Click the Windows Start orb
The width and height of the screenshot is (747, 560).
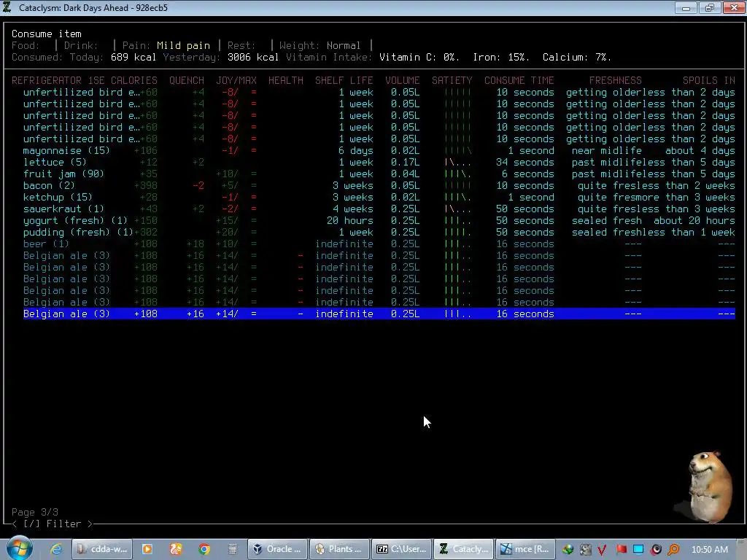click(18, 548)
